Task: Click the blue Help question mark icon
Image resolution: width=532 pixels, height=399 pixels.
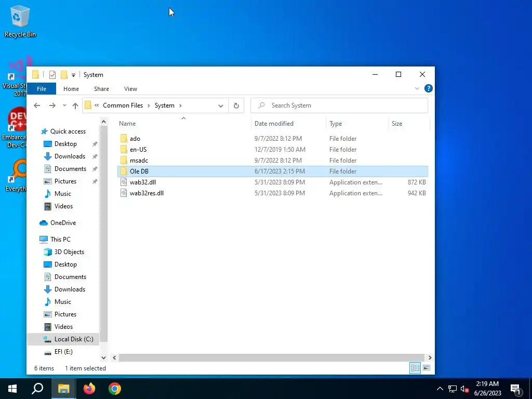Action: 429,88
